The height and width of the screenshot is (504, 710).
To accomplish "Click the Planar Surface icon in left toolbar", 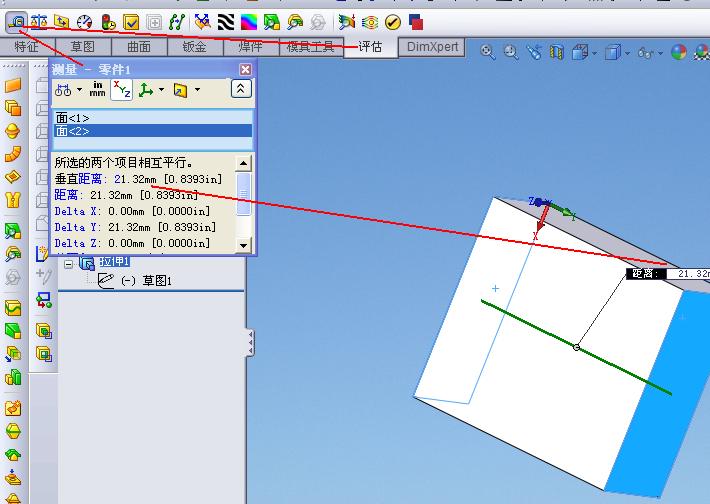I will pos(13,85).
